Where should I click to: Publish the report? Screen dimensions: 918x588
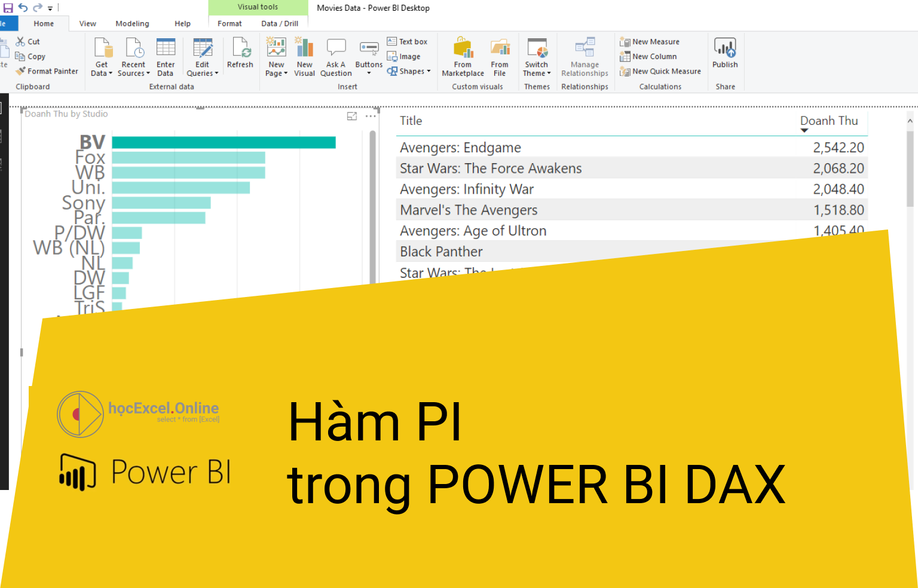click(x=725, y=53)
